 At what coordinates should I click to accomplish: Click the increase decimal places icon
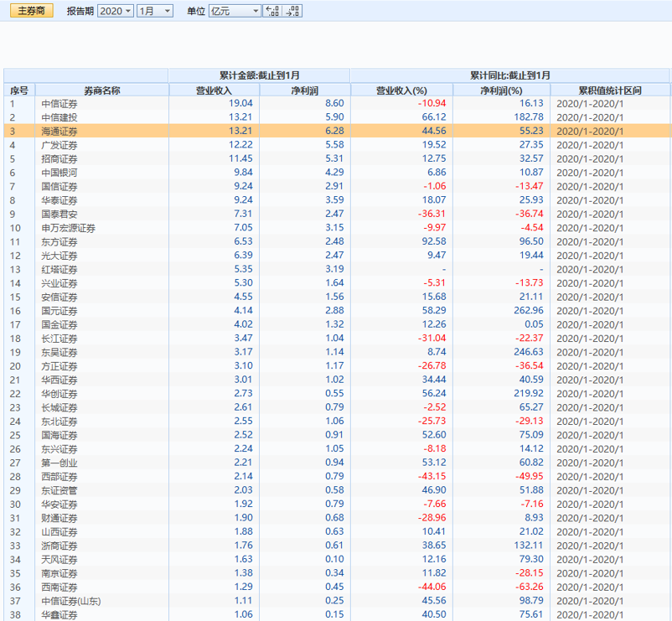(x=272, y=11)
